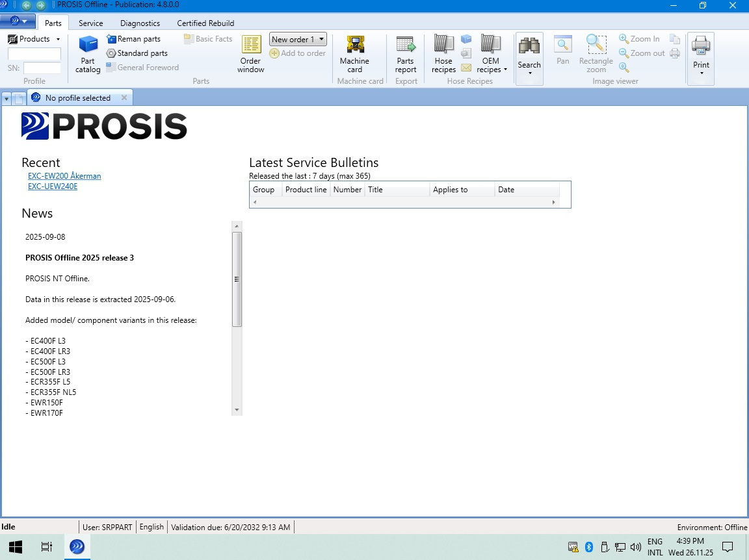Open the Certified Rebuild tab
This screenshot has height=560, width=749.
(205, 23)
